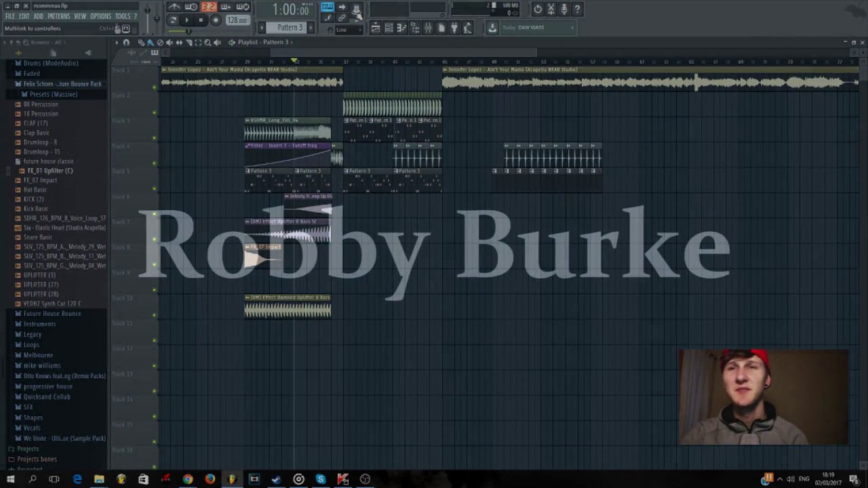The width and height of the screenshot is (868, 488).
Task: Select the KICK (2) sample in browser
Action: 33,199
